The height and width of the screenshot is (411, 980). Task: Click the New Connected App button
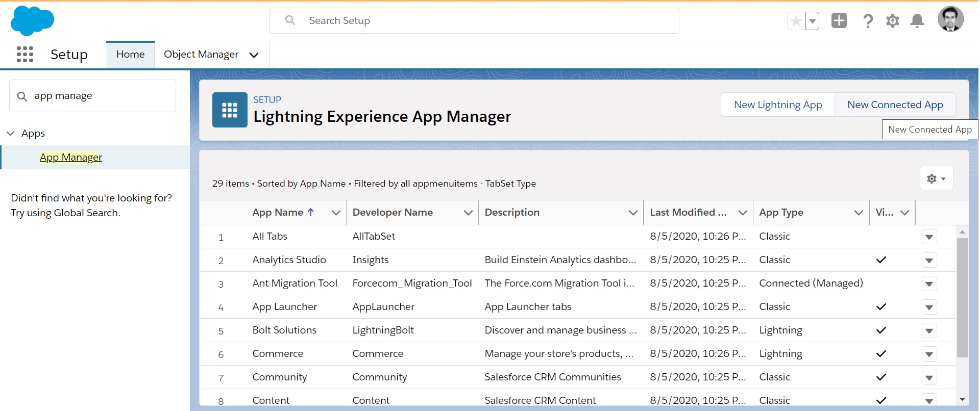click(x=895, y=105)
